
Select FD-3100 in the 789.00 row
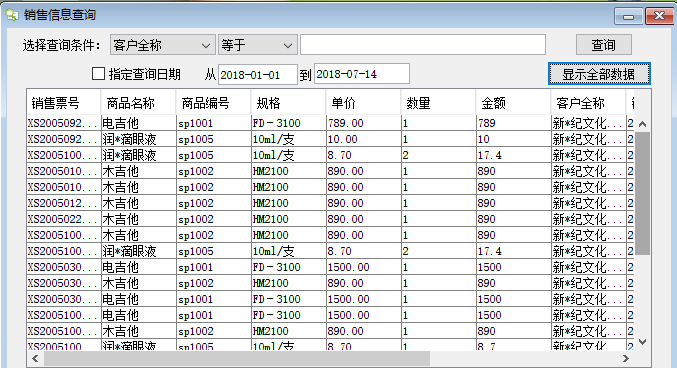288,124
